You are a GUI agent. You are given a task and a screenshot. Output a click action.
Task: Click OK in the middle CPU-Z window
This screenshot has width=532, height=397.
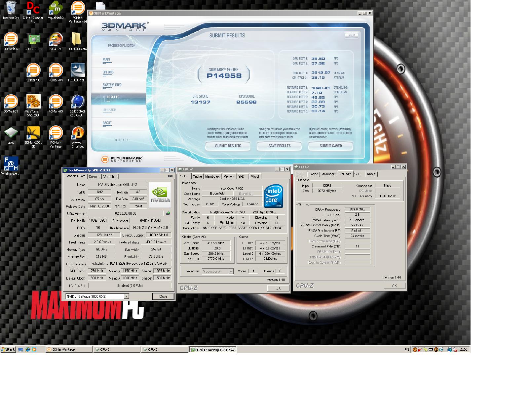pyautogui.click(x=278, y=288)
